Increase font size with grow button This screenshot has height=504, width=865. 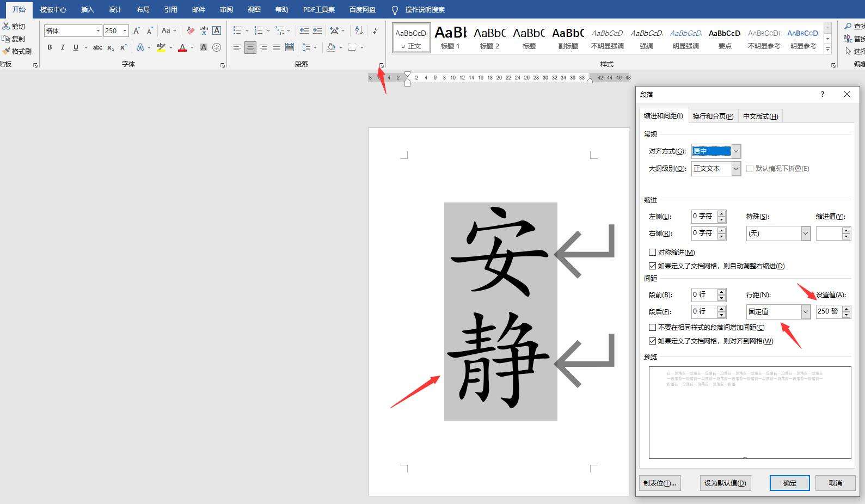coord(137,30)
